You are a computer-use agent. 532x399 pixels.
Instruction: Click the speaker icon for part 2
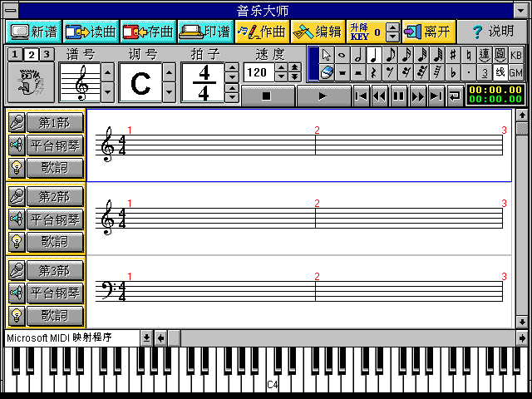click(16, 219)
